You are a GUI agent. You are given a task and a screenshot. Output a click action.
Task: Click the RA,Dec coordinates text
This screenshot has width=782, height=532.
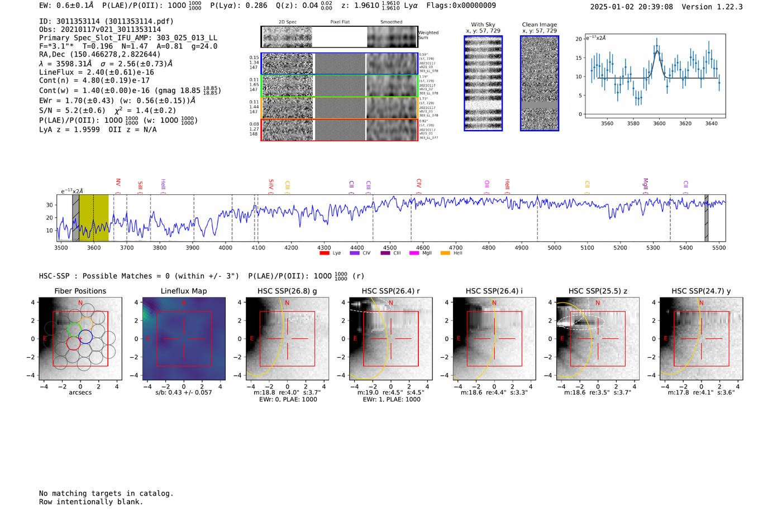coord(99,54)
